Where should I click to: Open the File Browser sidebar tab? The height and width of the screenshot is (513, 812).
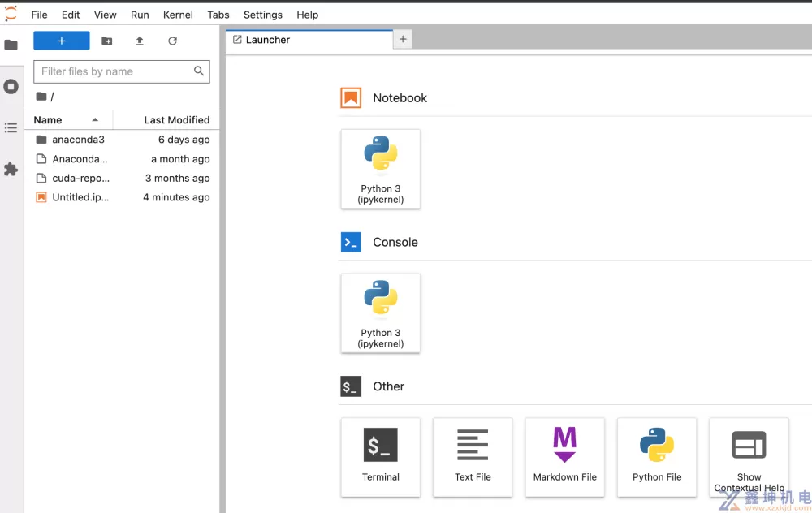pos(11,45)
